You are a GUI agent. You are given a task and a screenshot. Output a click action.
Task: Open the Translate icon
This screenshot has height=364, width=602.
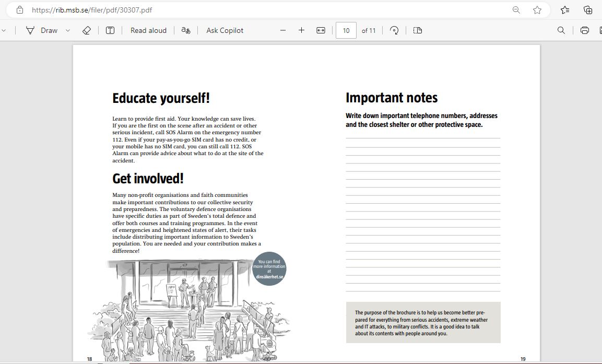pyautogui.click(x=186, y=30)
